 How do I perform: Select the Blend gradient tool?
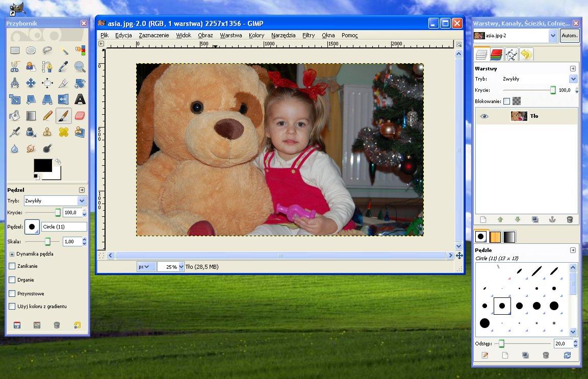(x=31, y=116)
